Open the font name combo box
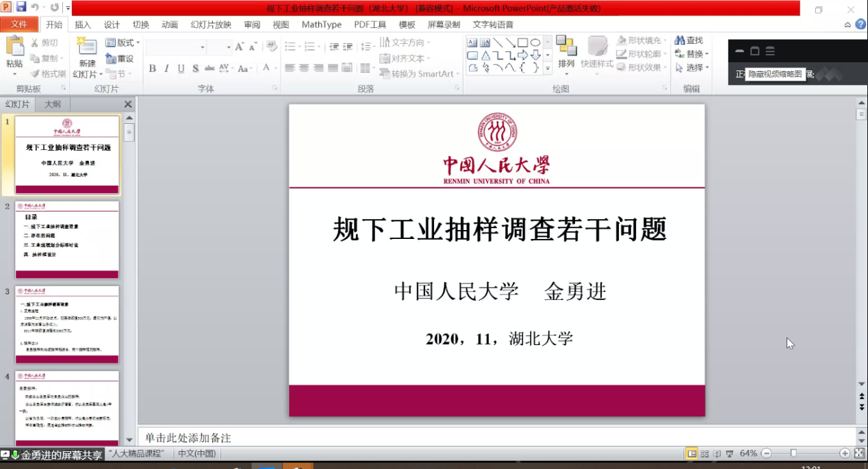This screenshot has height=469, width=868. click(175, 47)
